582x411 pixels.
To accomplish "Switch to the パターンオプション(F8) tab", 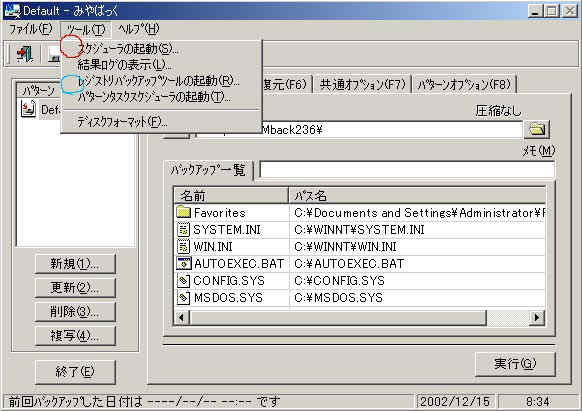I will click(465, 85).
